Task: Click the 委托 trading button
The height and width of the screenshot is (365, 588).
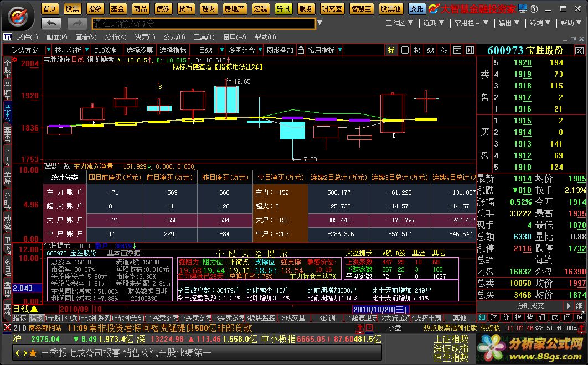Action: (416, 8)
